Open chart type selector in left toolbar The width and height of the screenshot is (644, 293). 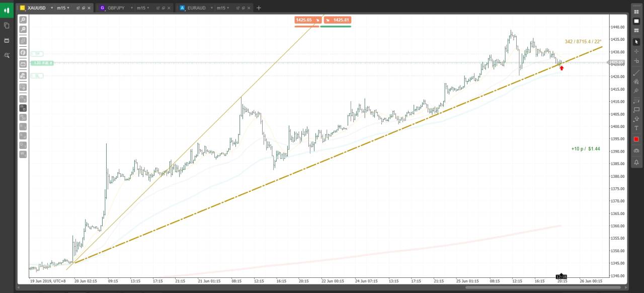point(23,41)
